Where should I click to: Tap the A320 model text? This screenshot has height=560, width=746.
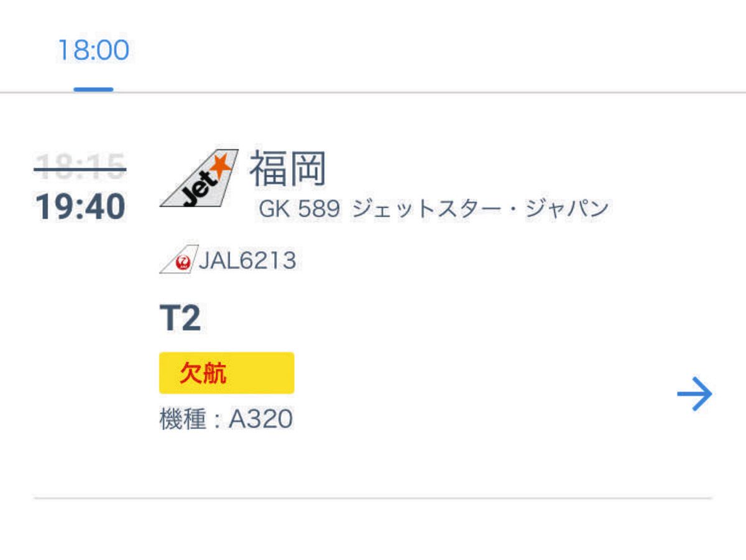coord(261,420)
